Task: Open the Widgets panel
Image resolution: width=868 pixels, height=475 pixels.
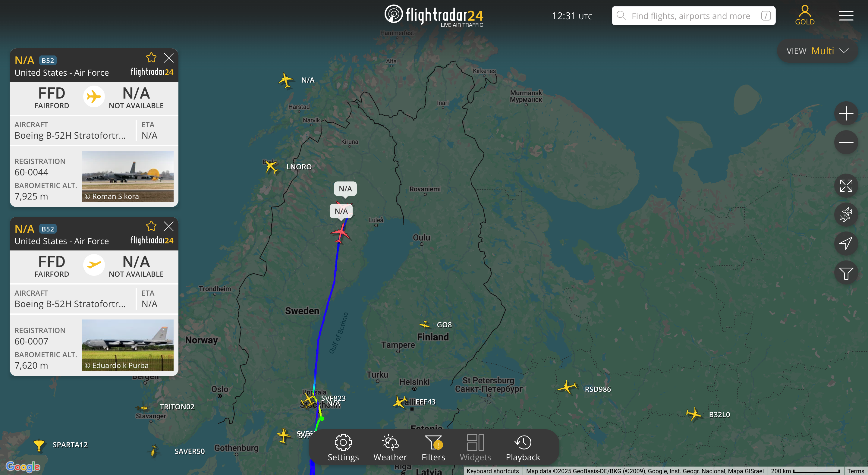Action: (x=475, y=448)
